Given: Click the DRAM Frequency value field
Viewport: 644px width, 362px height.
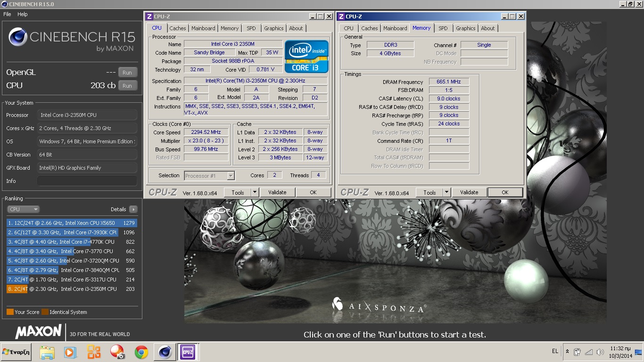Looking at the screenshot, I should pyautogui.click(x=449, y=82).
